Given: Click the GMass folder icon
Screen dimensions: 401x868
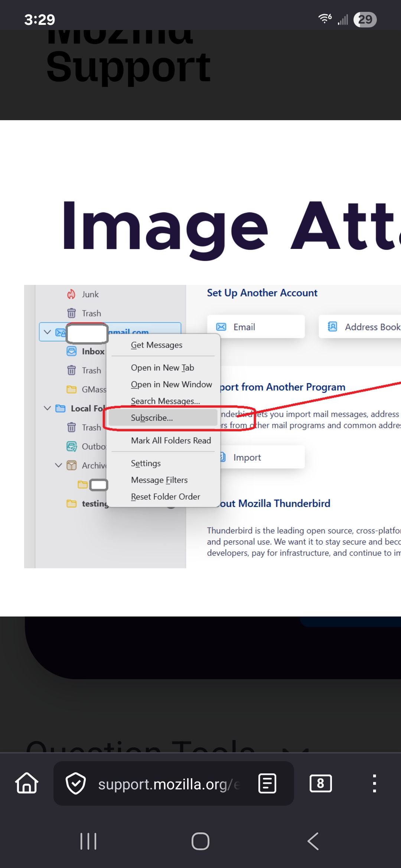Looking at the screenshot, I should click(x=71, y=389).
